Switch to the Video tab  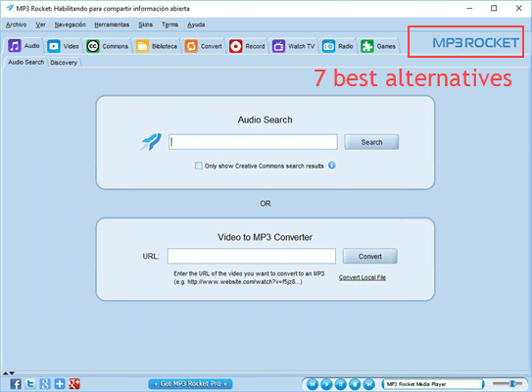click(x=63, y=46)
